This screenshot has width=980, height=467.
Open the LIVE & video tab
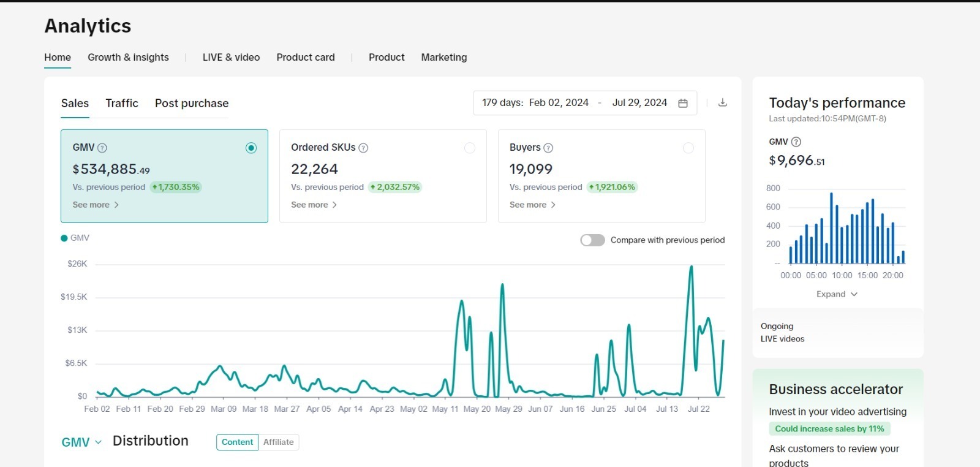click(231, 58)
